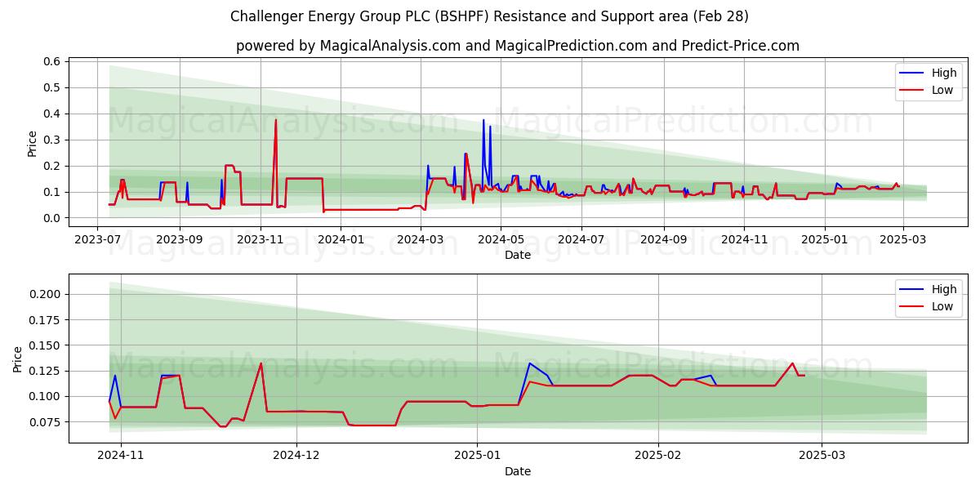Click the top chart '2025-01' tick label
The height and width of the screenshot is (490, 980).
(x=824, y=240)
